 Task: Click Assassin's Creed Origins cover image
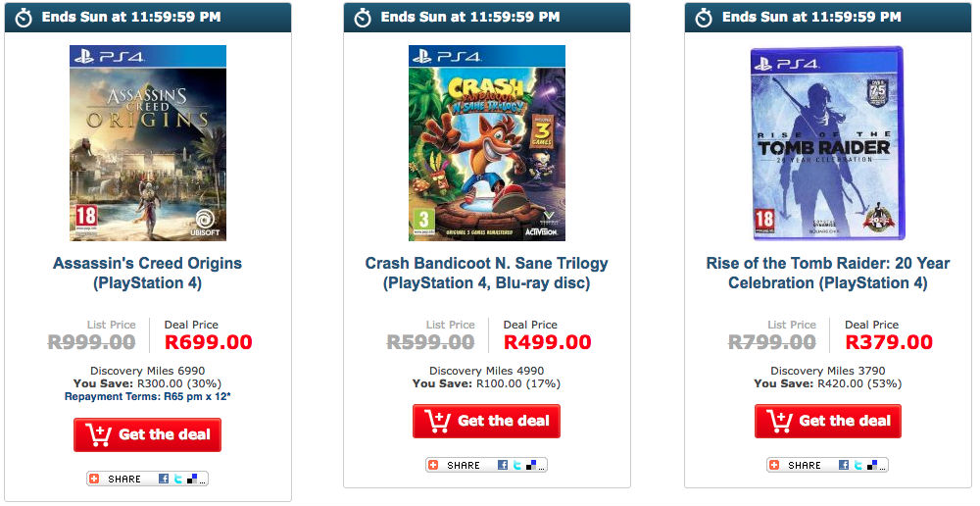pos(148,143)
